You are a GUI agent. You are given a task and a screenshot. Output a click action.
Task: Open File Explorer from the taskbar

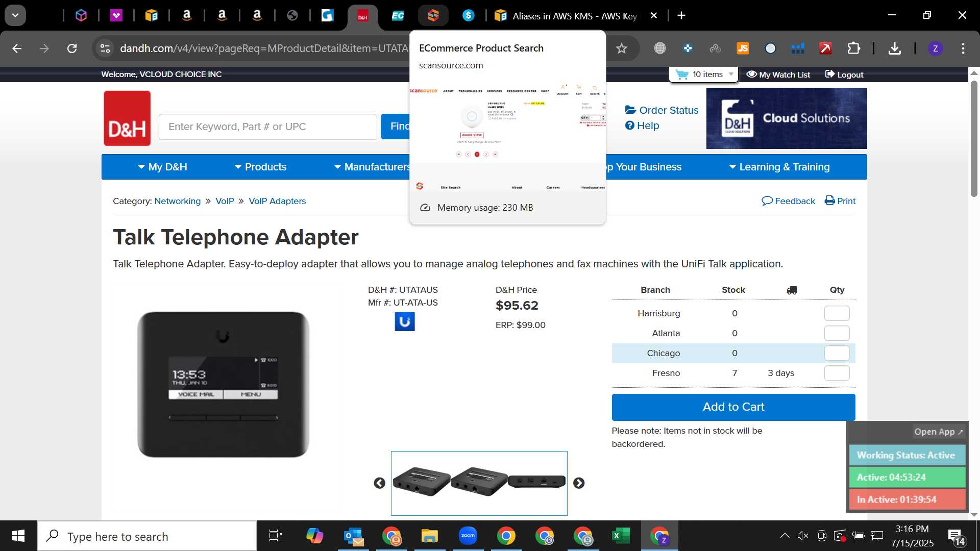(x=430, y=536)
